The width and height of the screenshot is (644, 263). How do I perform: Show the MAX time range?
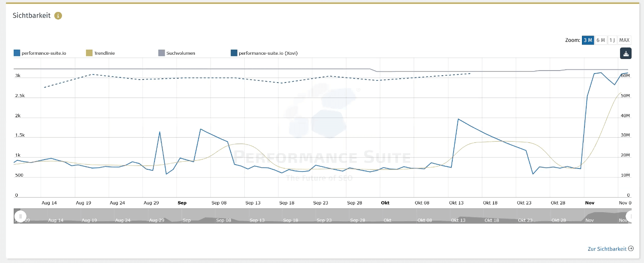(624, 40)
